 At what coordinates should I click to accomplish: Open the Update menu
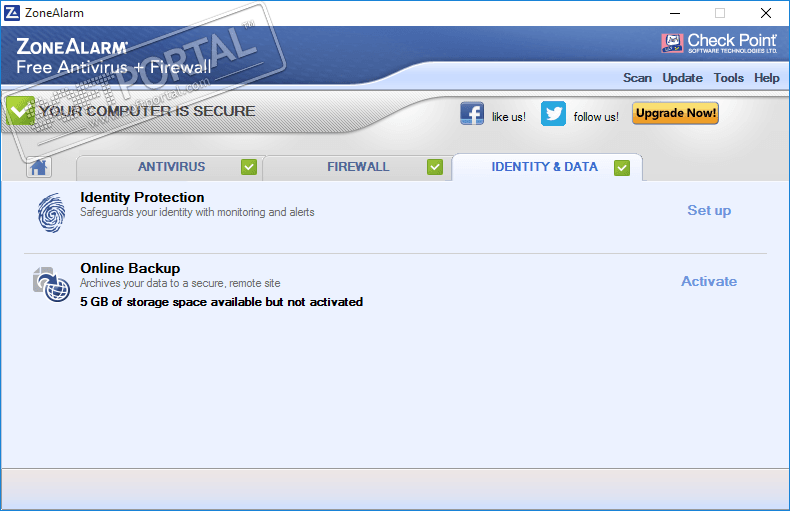tap(682, 78)
